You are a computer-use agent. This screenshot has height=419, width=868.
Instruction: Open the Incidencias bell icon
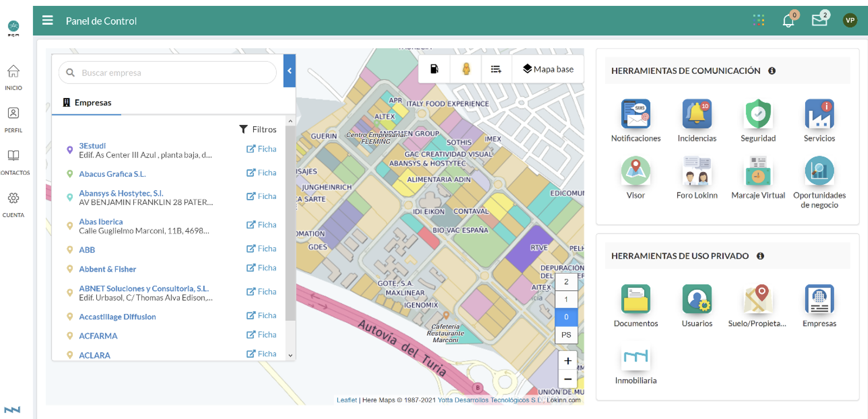pos(697,114)
